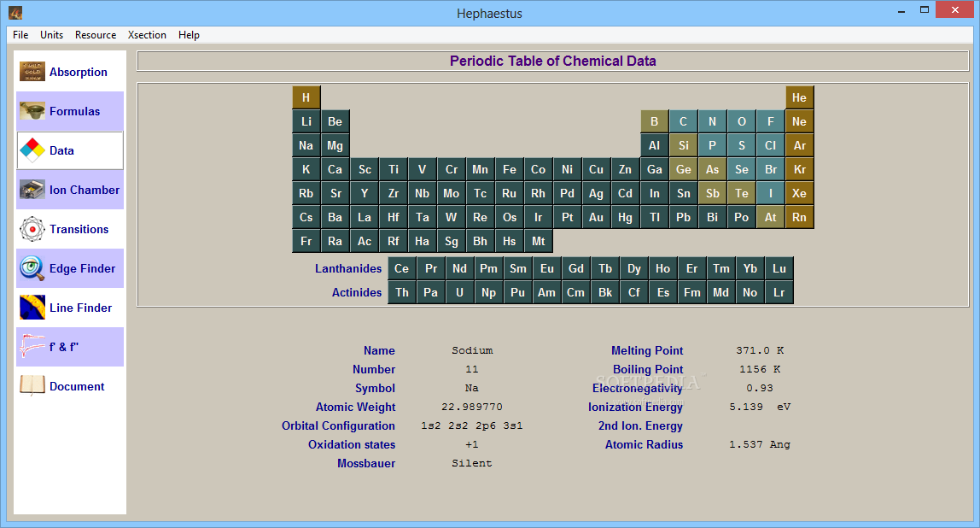Choose the platinum Pt element

pos(568,217)
